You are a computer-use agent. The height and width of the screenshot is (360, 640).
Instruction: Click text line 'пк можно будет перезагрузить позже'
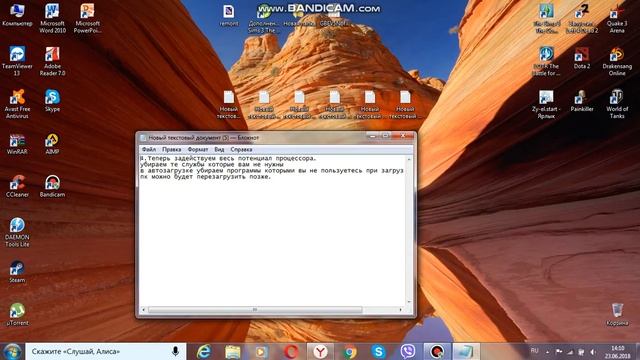(205, 177)
